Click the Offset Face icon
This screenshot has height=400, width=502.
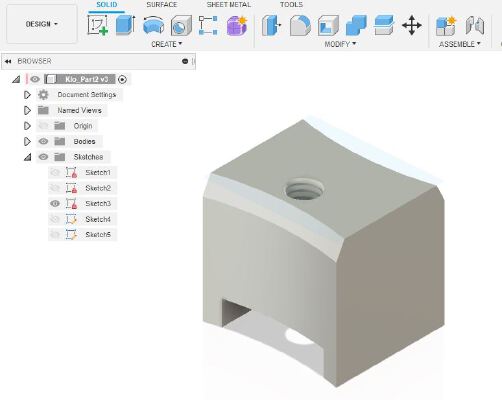[384, 25]
